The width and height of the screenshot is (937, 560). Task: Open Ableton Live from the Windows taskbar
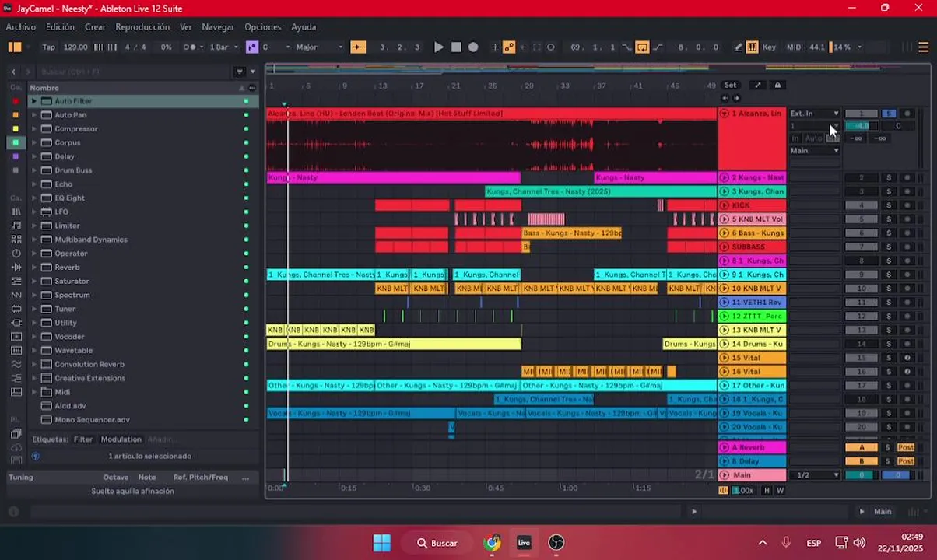click(524, 543)
